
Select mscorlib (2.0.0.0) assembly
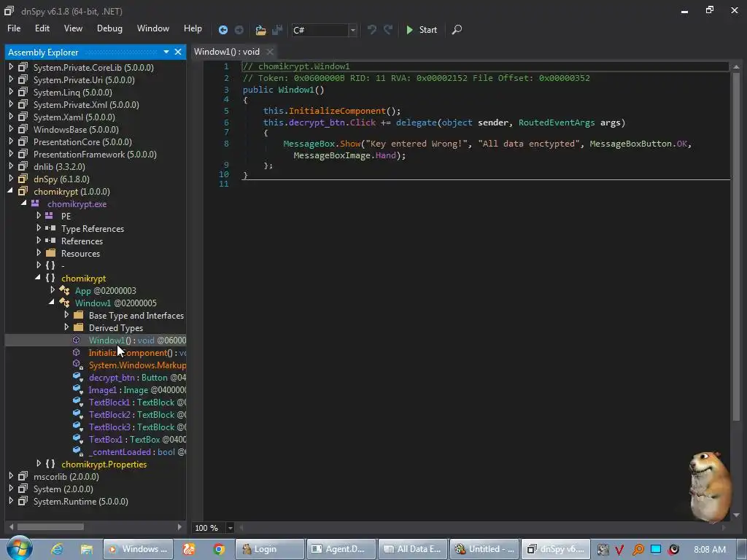pyautogui.click(x=66, y=477)
